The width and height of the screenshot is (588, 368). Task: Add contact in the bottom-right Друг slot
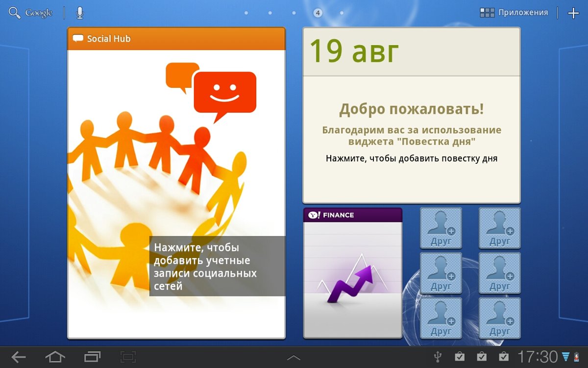[499, 318]
